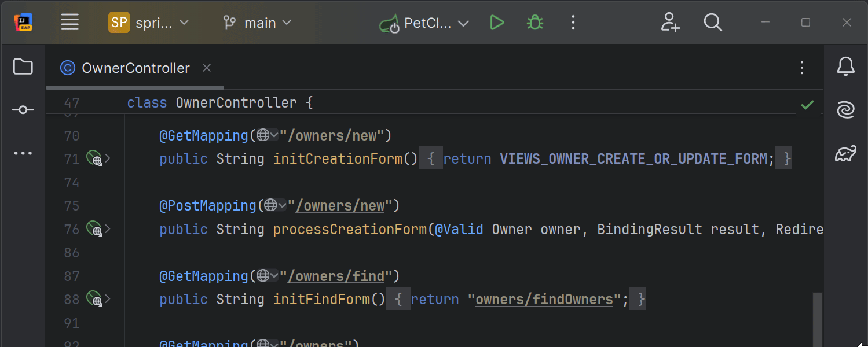The image size is (868, 347).
Task: Open Search Everywhere magnifier
Action: tap(713, 23)
